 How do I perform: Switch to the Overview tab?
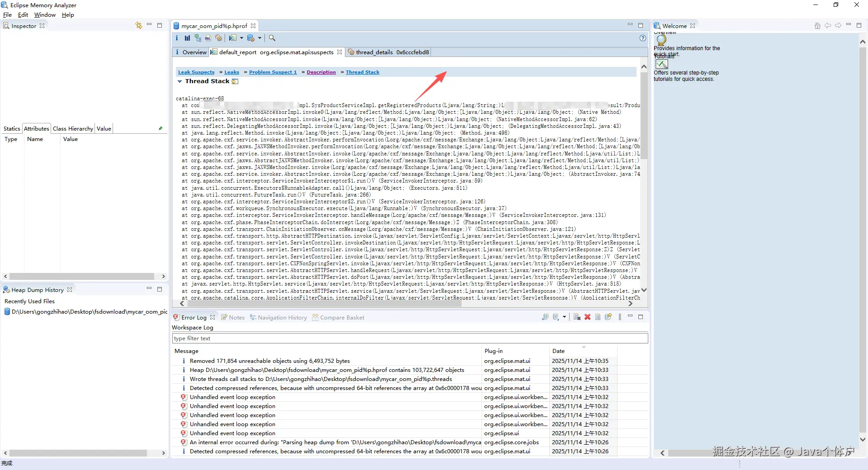tap(191, 52)
